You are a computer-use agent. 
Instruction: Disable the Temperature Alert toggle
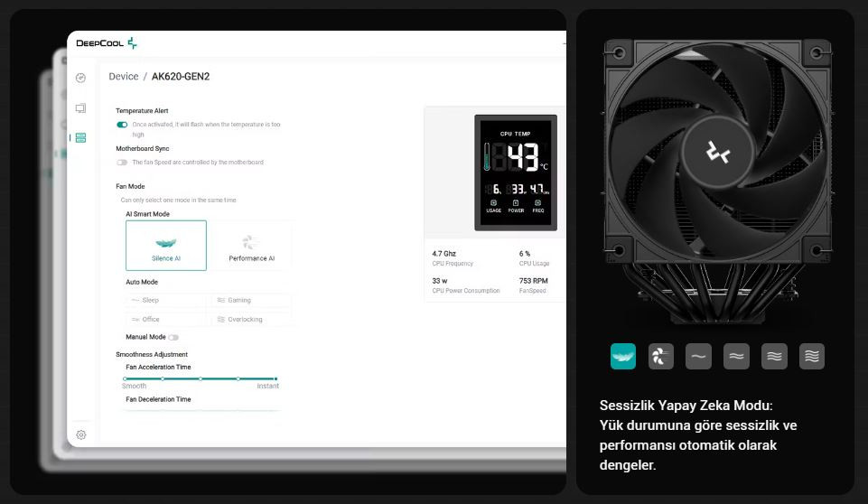pyautogui.click(x=122, y=125)
